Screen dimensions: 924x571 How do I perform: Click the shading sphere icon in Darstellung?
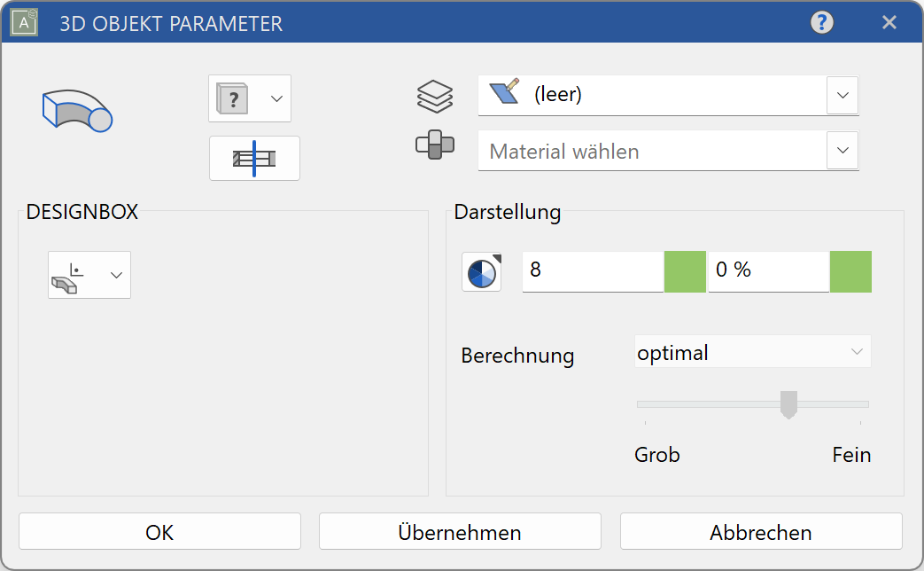(x=480, y=271)
